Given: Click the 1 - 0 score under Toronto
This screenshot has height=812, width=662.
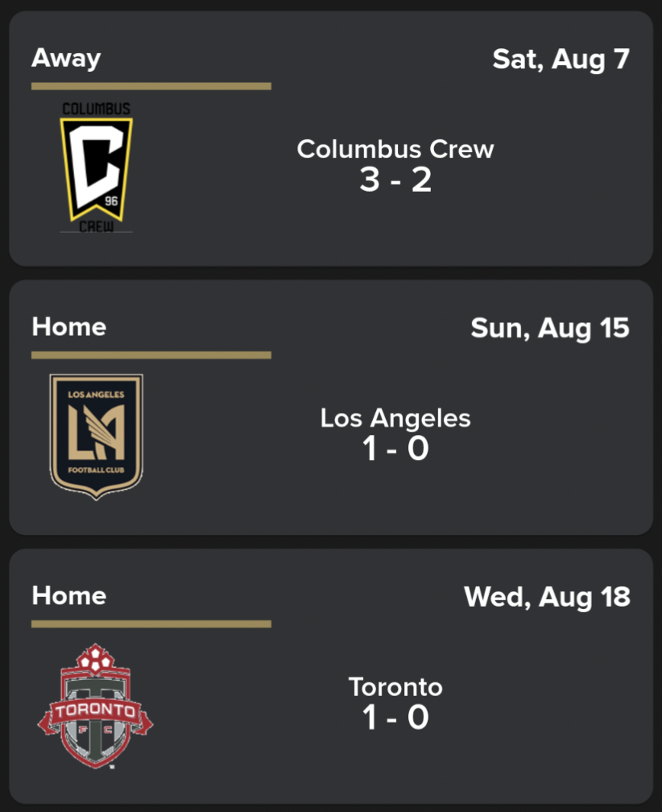Looking at the screenshot, I should click(x=395, y=717).
